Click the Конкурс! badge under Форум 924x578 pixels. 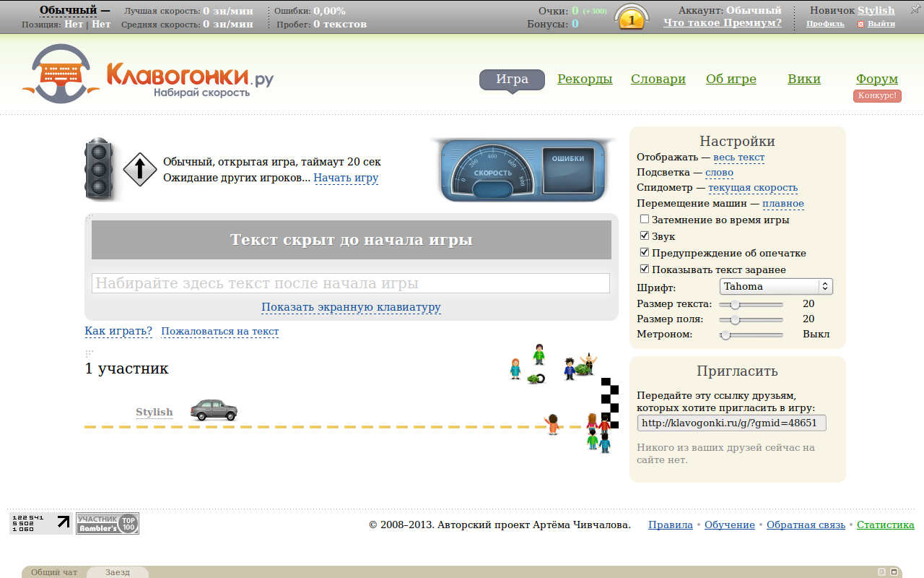pos(877,96)
